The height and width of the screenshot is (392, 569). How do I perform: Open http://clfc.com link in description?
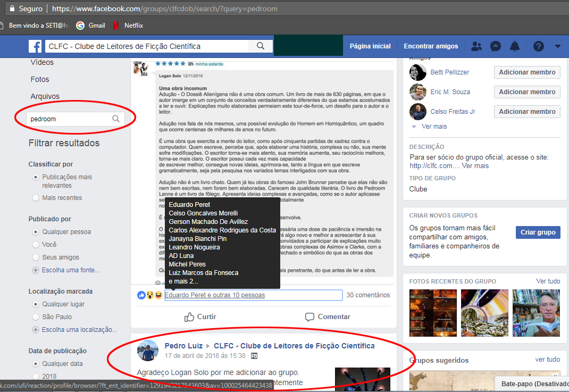(x=434, y=166)
